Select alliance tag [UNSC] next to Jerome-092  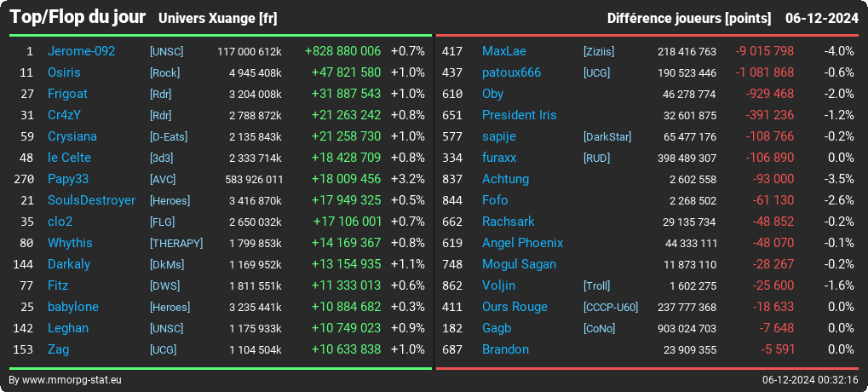click(x=166, y=51)
